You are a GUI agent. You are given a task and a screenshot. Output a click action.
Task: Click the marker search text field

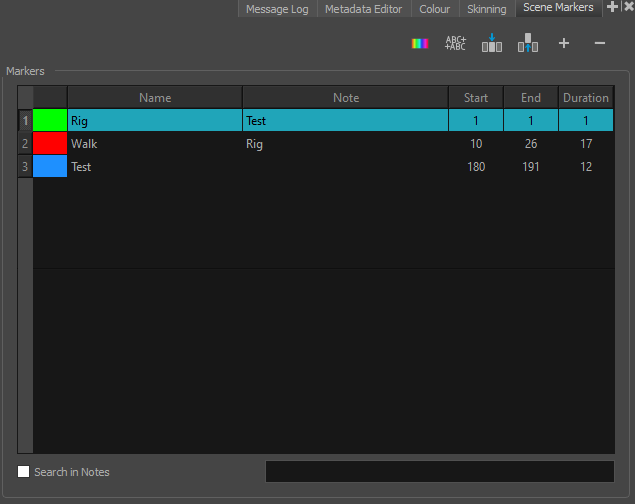pyautogui.click(x=439, y=472)
